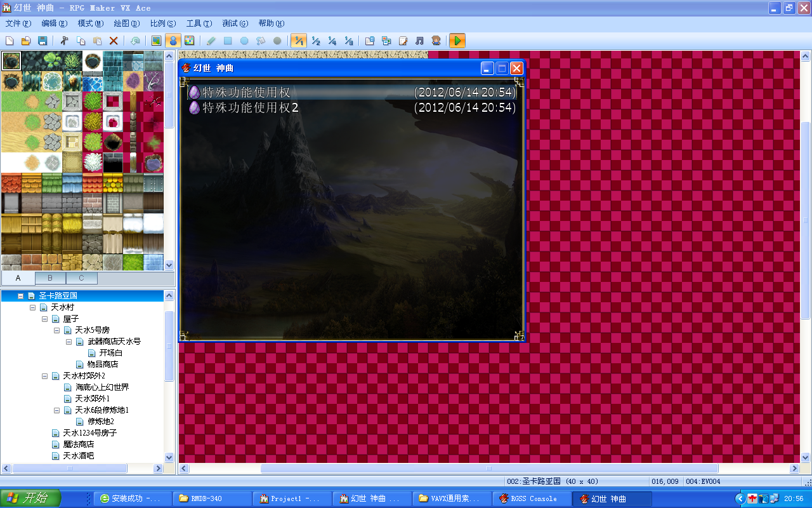Select the Flood Fill tool

(261, 41)
